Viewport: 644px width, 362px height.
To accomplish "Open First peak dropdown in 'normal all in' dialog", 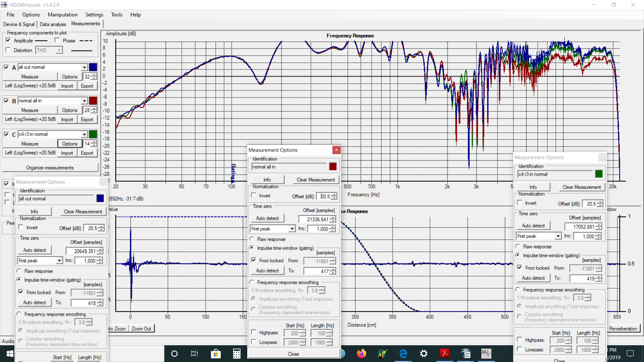I will click(292, 229).
